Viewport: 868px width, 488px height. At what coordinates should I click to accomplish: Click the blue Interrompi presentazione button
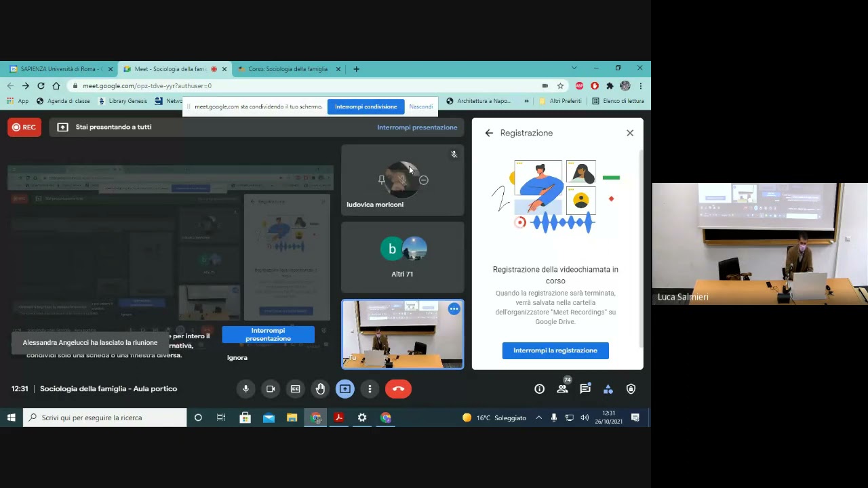coord(269,335)
